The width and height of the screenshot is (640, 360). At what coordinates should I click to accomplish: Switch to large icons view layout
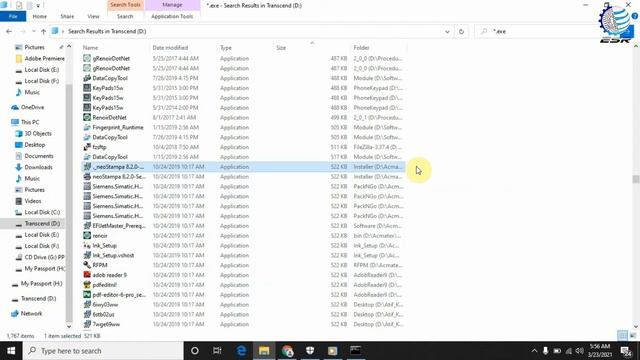point(633,336)
